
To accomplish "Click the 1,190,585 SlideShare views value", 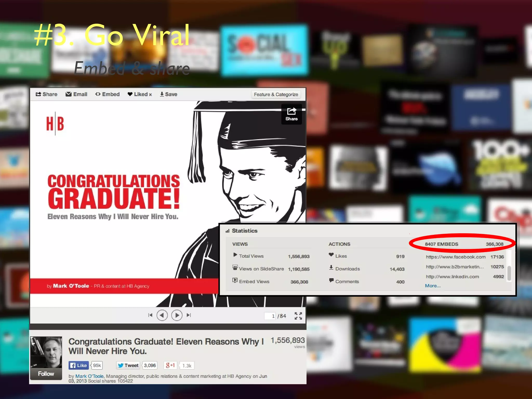I will (299, 269).
